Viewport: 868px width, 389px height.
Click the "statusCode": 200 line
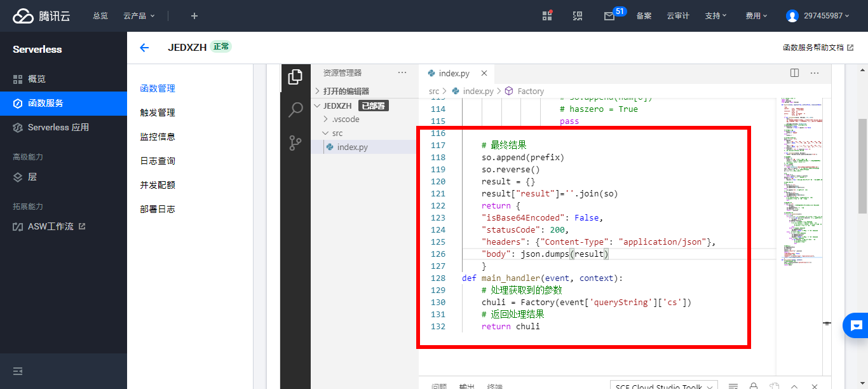point(525,229)
